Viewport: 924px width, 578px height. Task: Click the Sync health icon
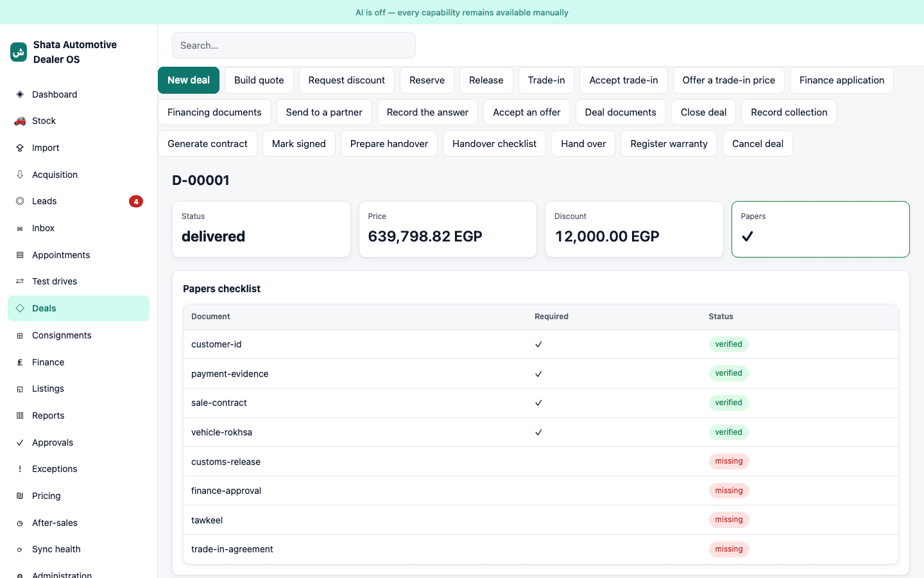tap(20, 549)
